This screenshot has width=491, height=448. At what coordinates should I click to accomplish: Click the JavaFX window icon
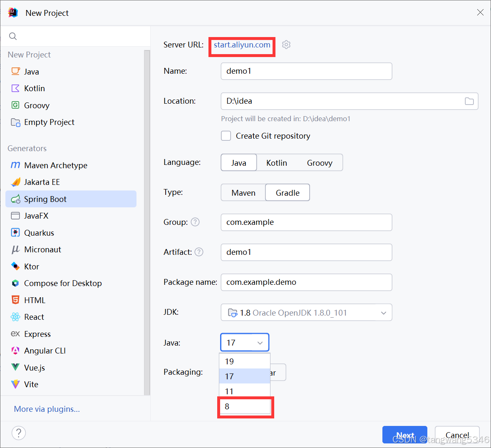(x=15, y=216)
